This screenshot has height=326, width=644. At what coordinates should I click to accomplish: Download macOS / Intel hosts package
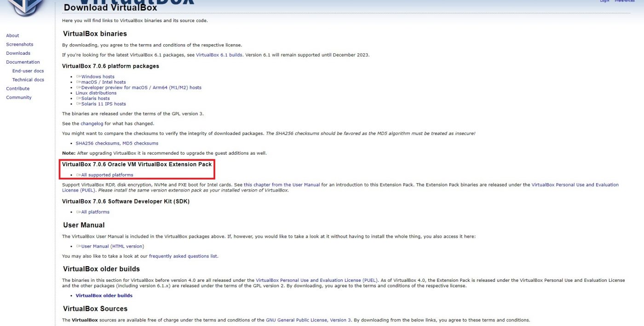[x=103, y=82]
